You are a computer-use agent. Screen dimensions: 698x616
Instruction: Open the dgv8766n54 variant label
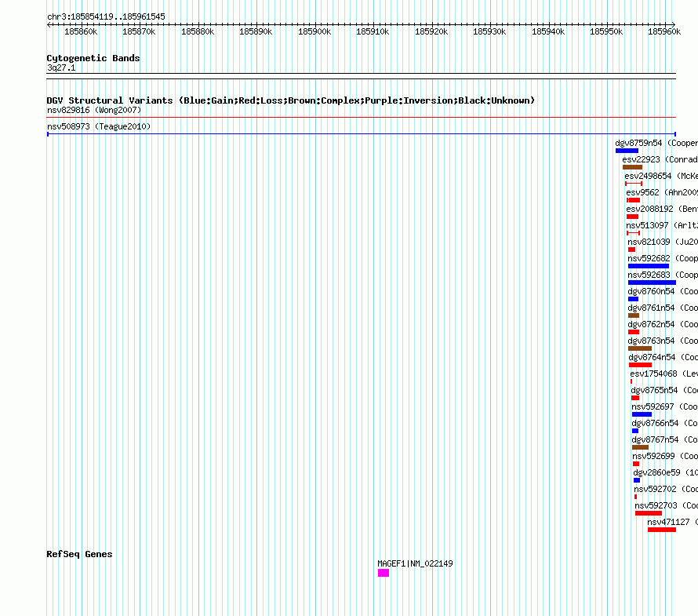click(x=664, y=423)
